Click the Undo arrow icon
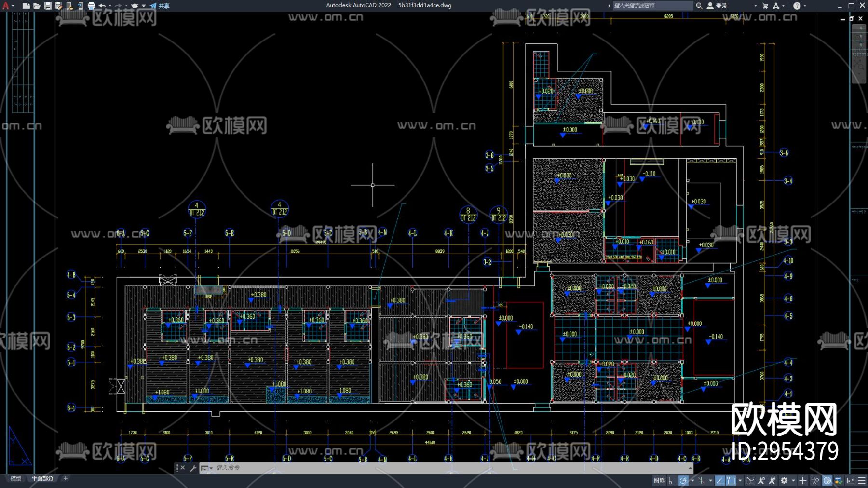 pyautogui.click(x=102, y=6)
